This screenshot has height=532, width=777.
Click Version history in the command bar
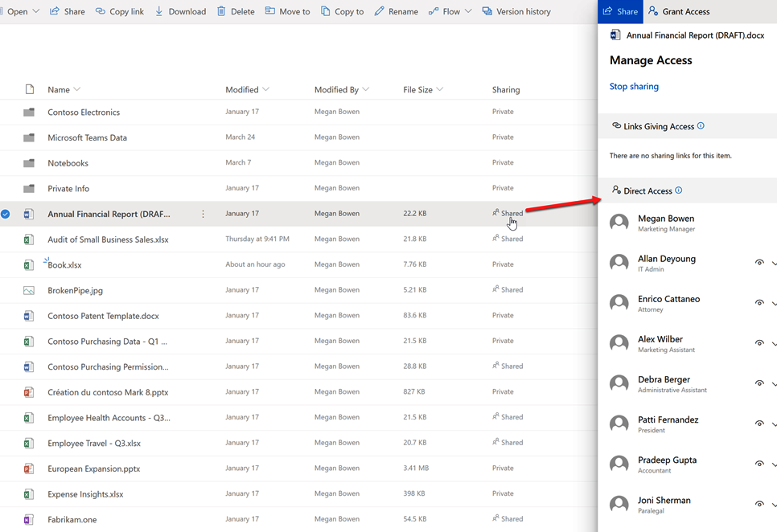(516, 11)
